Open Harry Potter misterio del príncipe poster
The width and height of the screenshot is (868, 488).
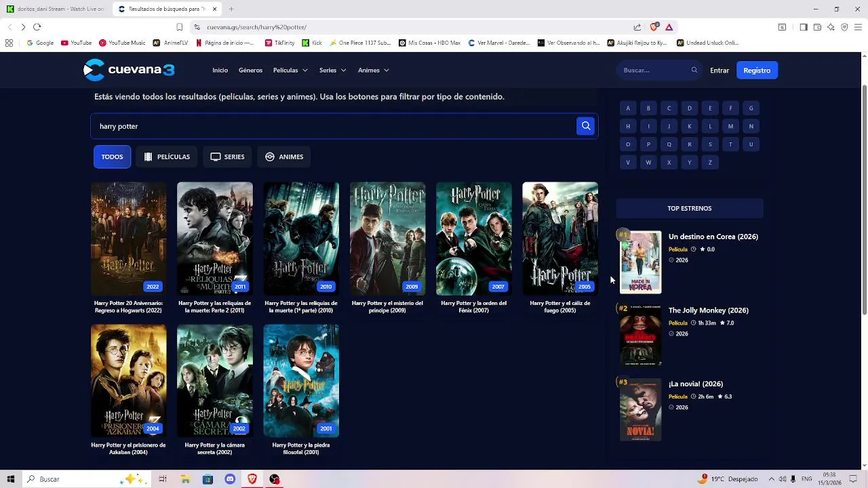pyautogui.click(x=387, y=238)
